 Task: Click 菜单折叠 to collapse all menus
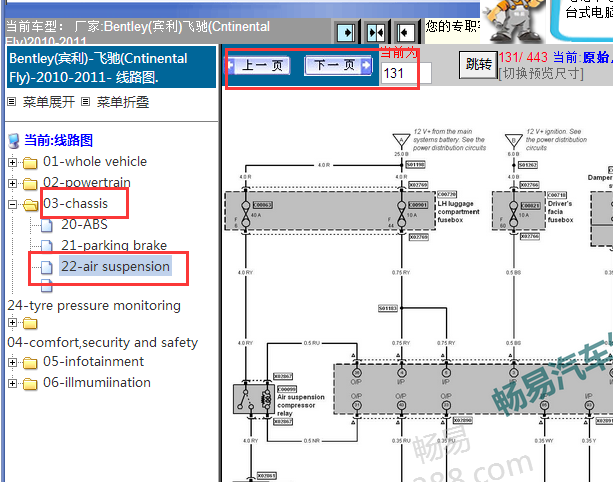click(x=123, y=102)
